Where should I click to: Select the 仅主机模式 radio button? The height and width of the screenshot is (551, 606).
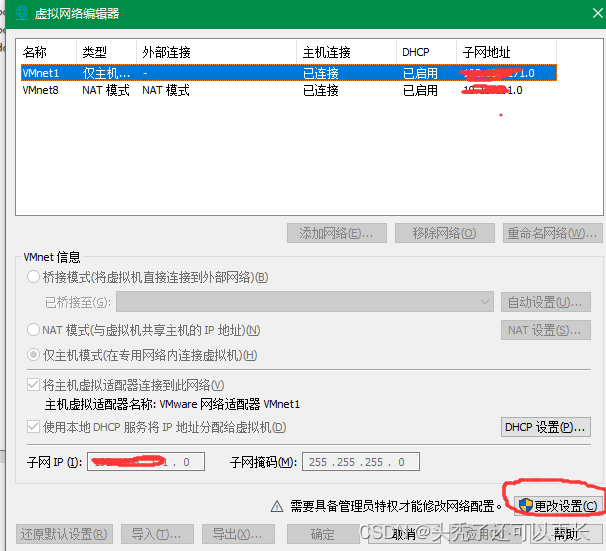tap(33, 355)
